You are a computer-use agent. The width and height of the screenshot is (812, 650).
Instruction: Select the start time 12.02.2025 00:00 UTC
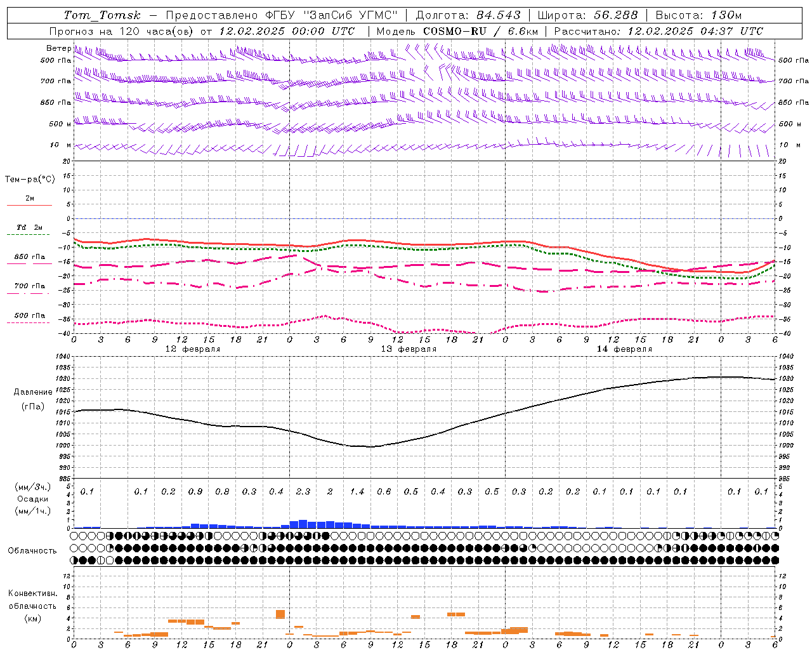(287, 31)
